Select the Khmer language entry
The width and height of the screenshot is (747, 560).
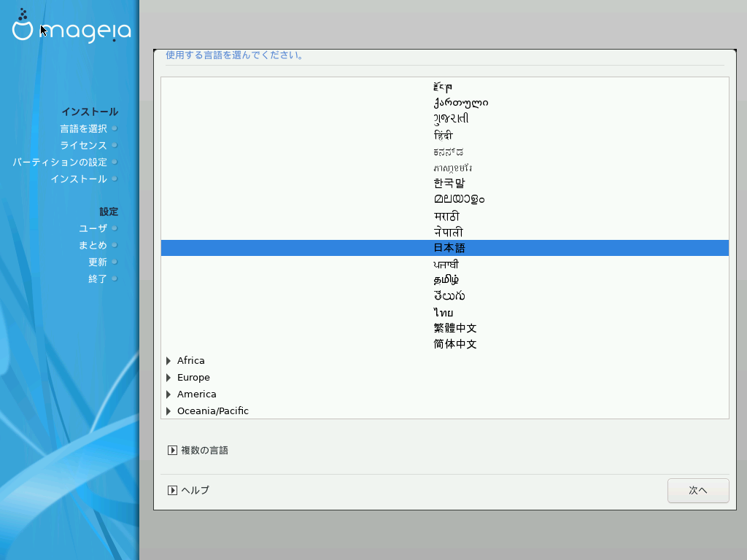pyautogui.click(x=445, y=168)
